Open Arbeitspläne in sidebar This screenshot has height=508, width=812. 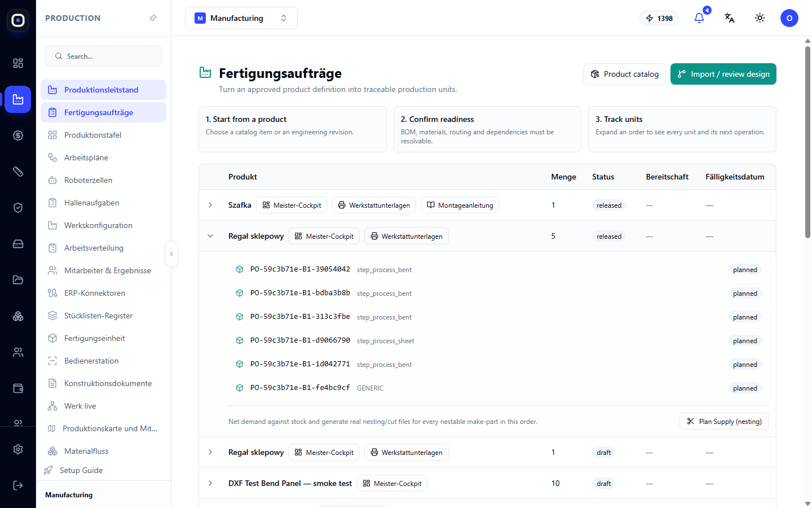pos(103,157)
